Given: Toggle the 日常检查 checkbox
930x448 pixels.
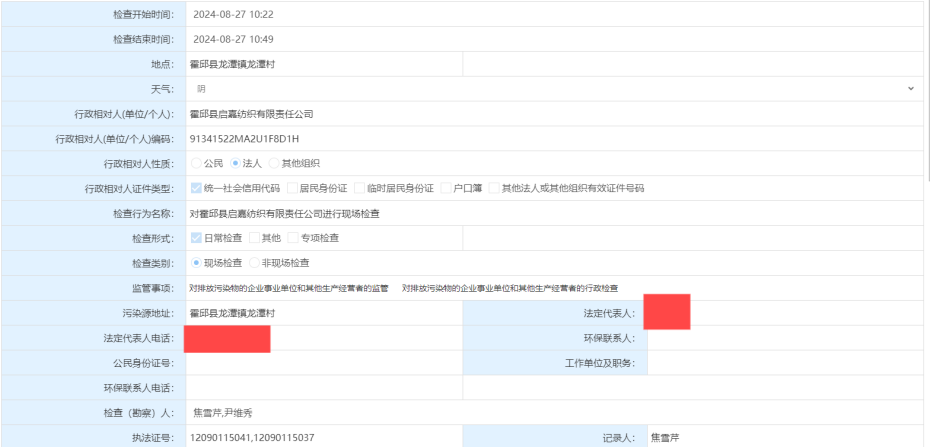Looking at the screenshot, I should [196, 238].
